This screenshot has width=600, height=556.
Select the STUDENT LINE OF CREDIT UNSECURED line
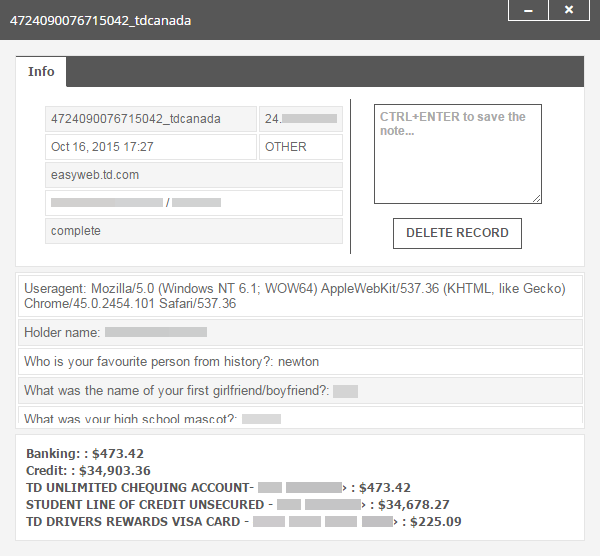tap(238, 504)
